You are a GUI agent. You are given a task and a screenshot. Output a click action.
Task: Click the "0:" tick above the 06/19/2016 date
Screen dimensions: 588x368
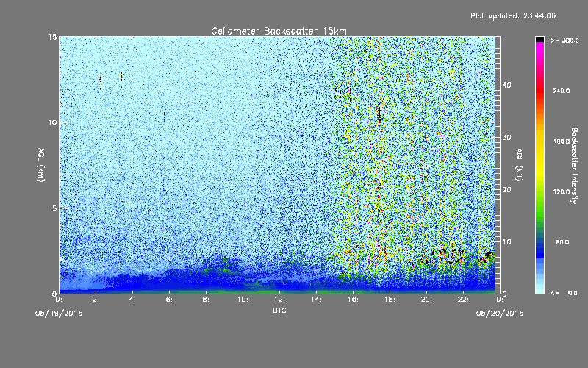coord(60,300)
